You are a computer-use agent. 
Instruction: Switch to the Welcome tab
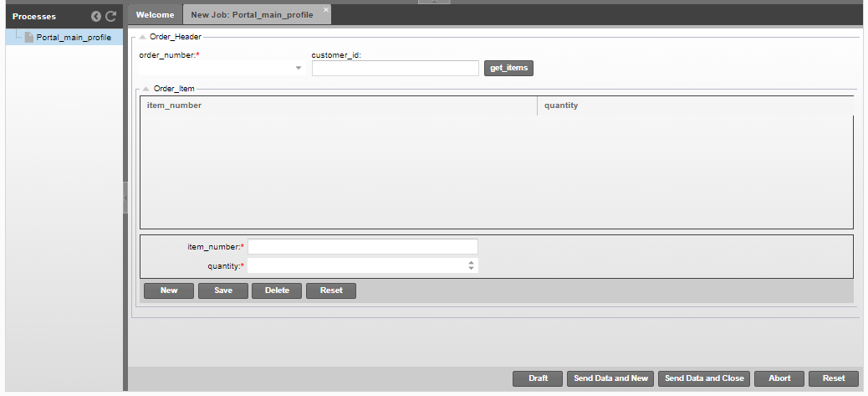coord(155,15)
